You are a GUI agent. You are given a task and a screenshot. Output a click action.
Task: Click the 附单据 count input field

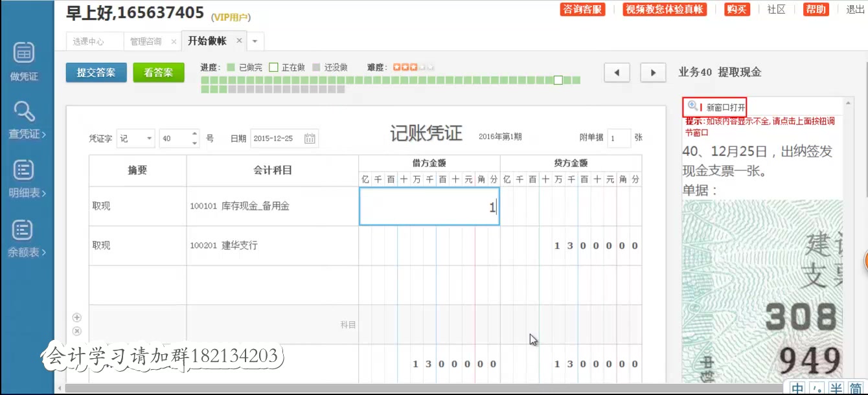(619, 138)
